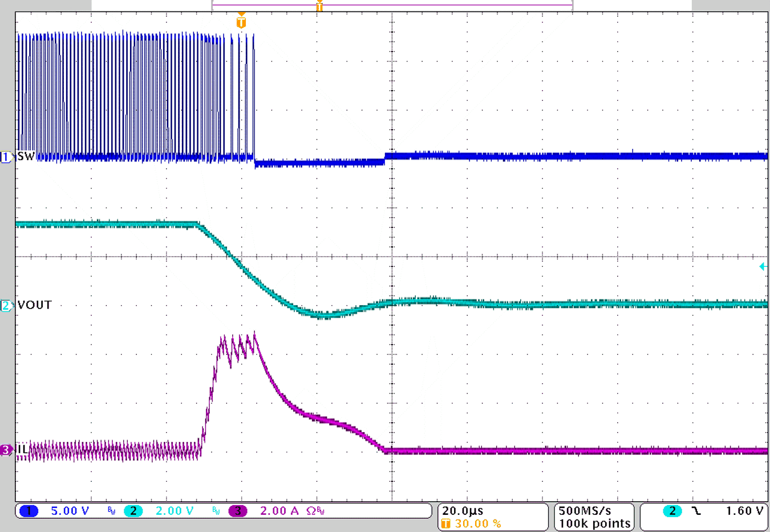Image resolution: width=770 pixels, height=532 pixels.
Task: Click the cyan trigger level arrow on right edge
Action: point(763,265)
